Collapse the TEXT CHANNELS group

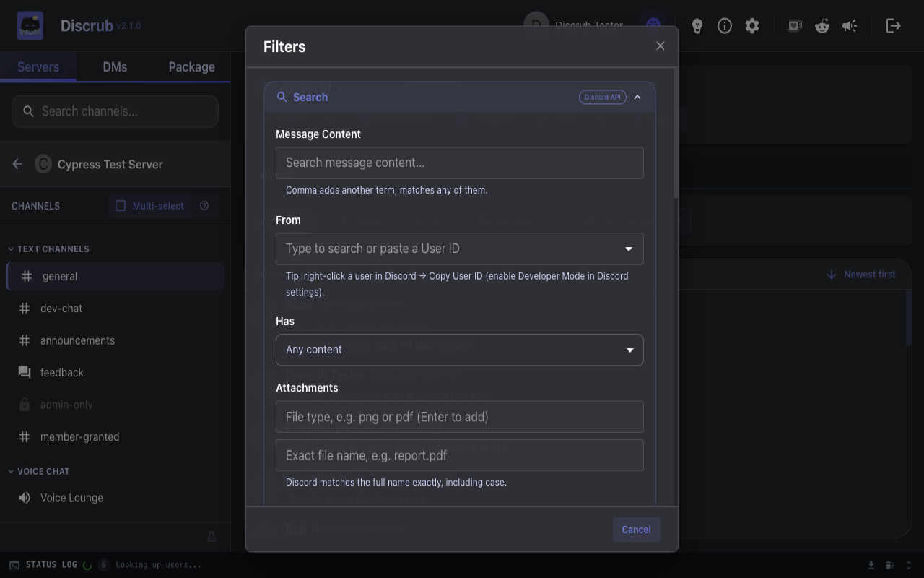(50, 249)
